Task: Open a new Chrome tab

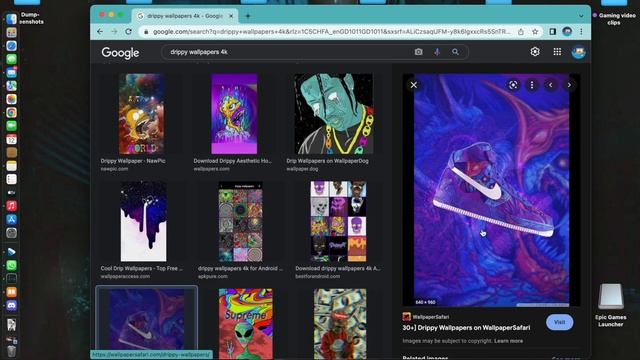Action: tap(248, 16)
